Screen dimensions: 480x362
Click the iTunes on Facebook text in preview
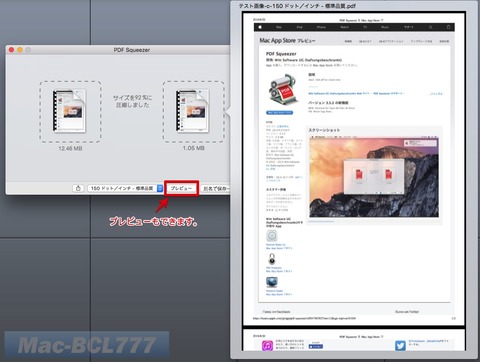click(276, 312)
